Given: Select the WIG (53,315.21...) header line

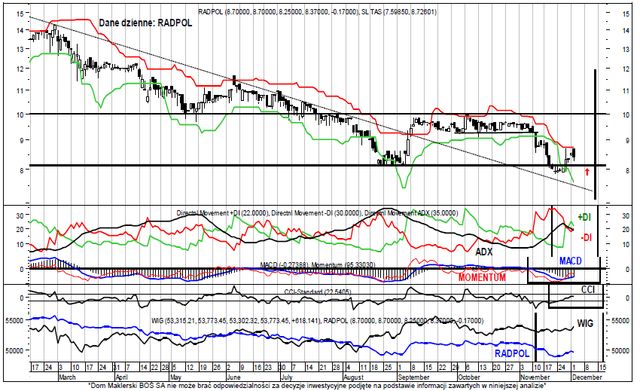Looking at the screenshot, I should coord(317,321).
